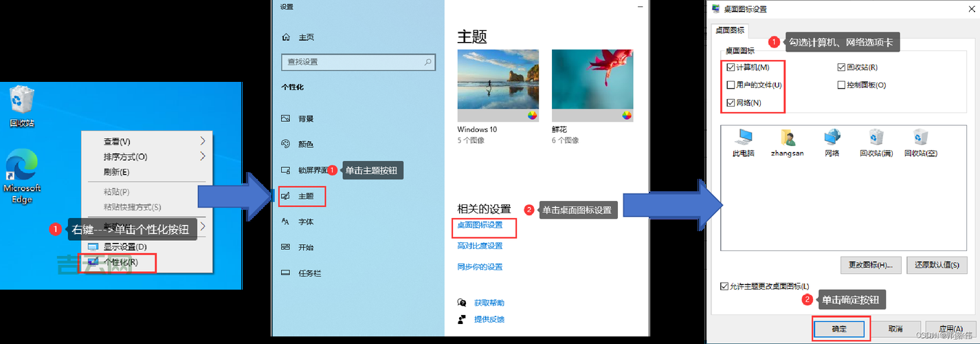Screen dimensions: 980x344
Task: Open 主页 home in Settings sidebar
Action: point(298,37)
